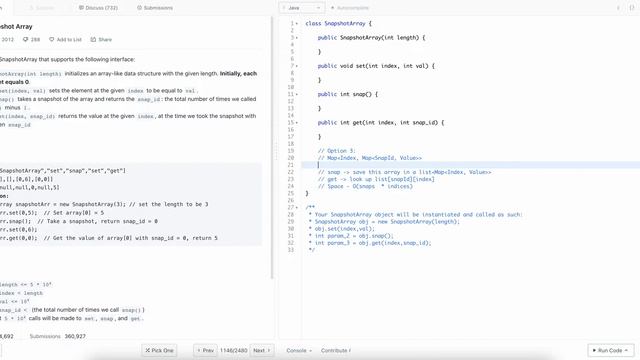Toggle the Autocomplete option above the editor
Screen dimensions: 640x360
coord(349,8)
